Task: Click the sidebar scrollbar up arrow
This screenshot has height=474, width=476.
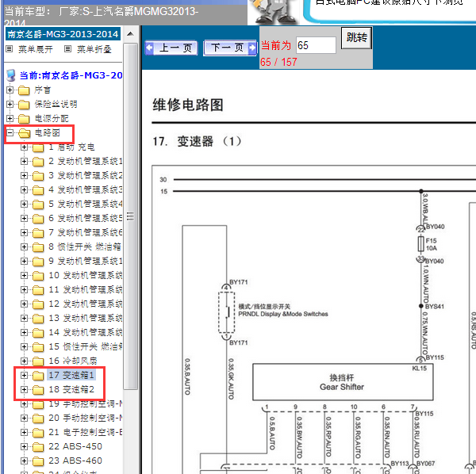Action: pos(131,33)
